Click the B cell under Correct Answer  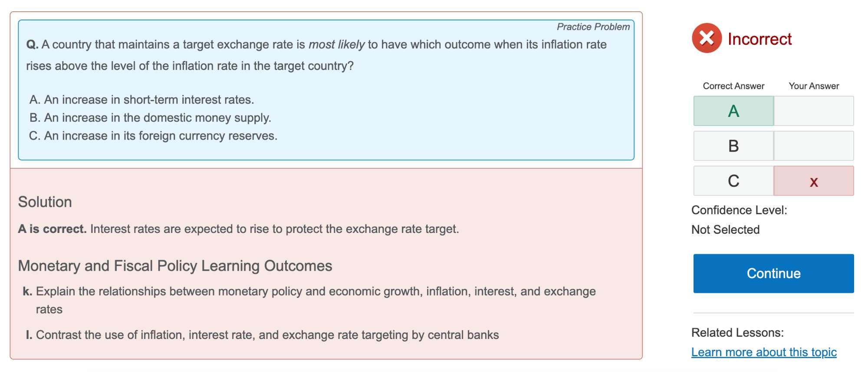click(x=733, y=146)
